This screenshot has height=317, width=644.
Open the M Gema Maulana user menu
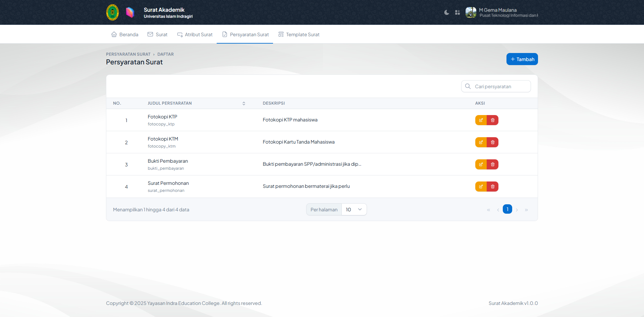[x=501, y=12]
